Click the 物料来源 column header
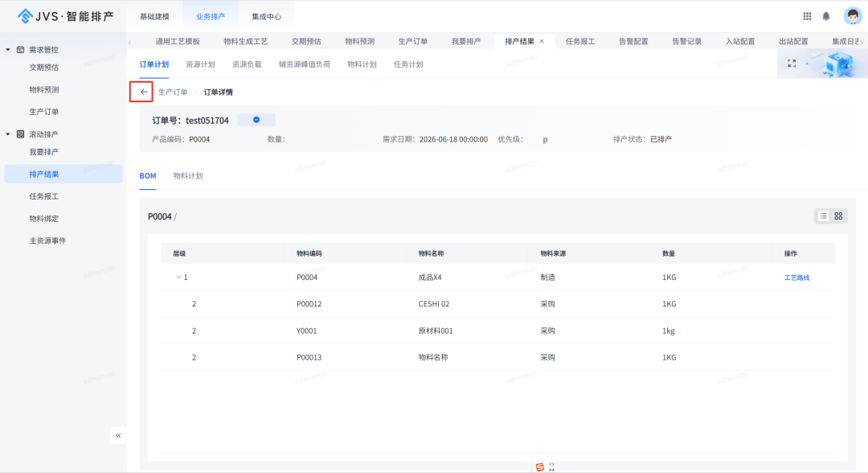 (553, 253)
